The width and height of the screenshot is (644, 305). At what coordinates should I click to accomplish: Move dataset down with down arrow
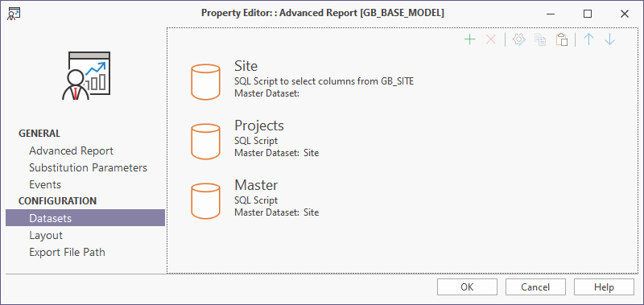tap(610, 39)
